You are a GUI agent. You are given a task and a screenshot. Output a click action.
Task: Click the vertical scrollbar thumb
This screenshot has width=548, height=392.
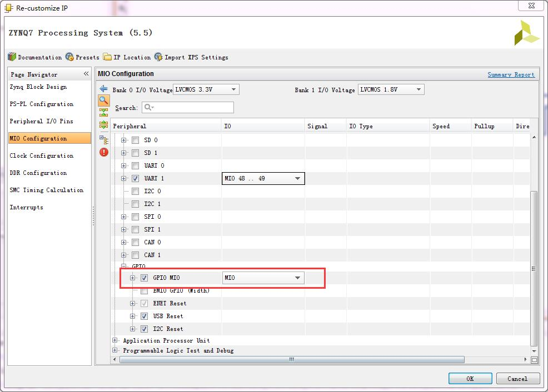click(x=534, y=268)
